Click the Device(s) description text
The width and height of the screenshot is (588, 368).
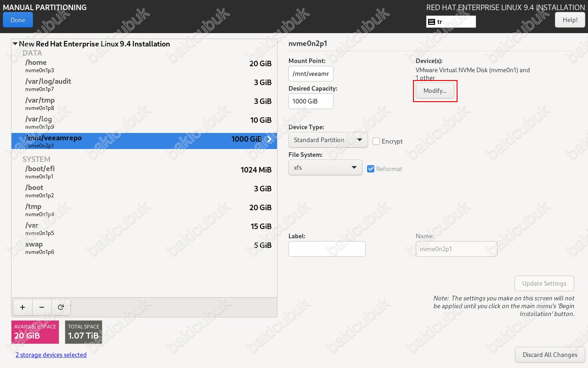point(473,74)
